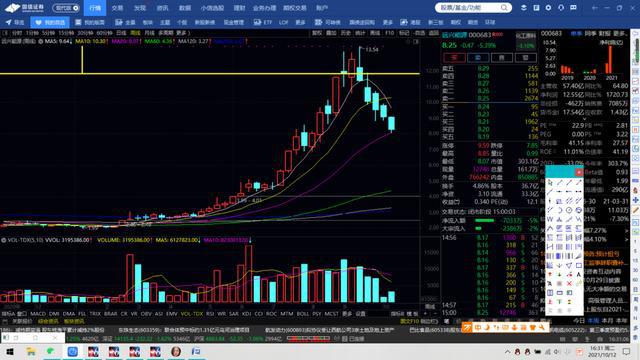Open the Windows Start menu
Screen dimensions: 640x360
click(x=9, y=351)
